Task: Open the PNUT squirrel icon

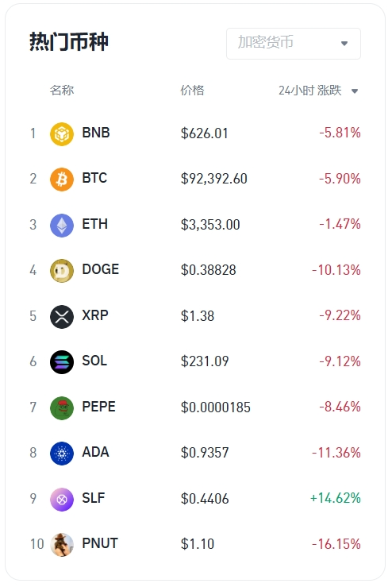Action: click(62, 545)
